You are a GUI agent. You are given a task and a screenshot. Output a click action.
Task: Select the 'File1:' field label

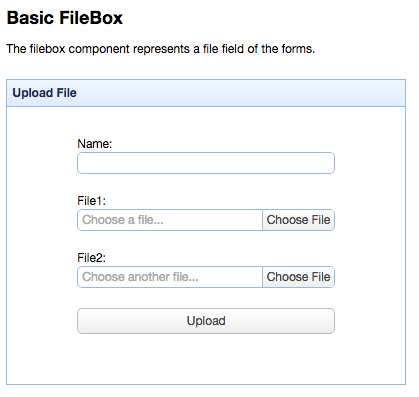(x=91, y=201)
